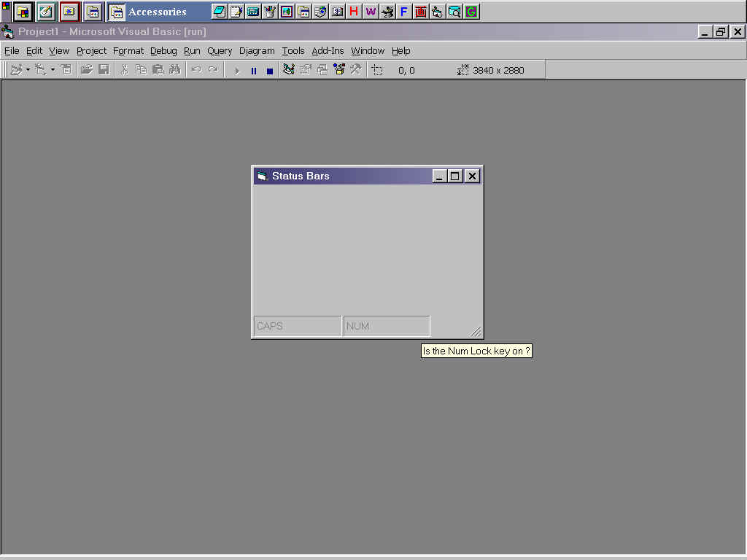Open the Debug menu
This screenshot has height=560, width=747.
163,51
